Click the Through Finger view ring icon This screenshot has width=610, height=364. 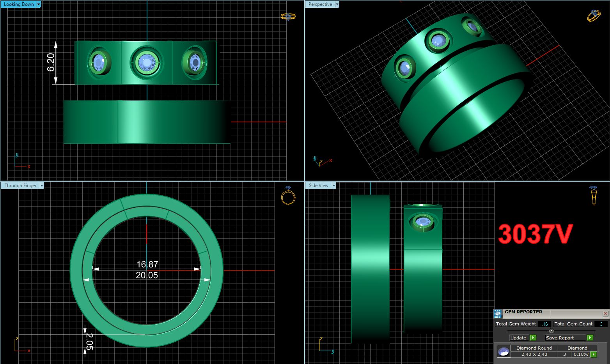pyautogui.click(x=288, y=196)
